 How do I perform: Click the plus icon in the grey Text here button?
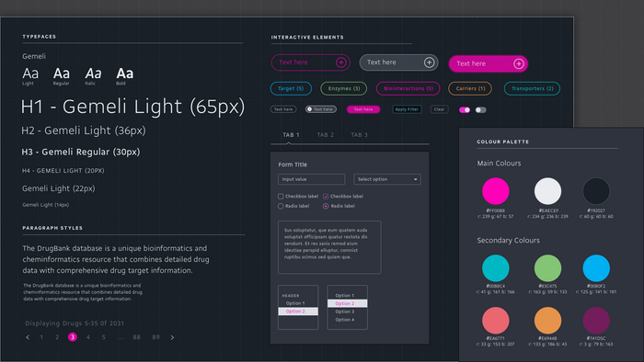[430, 62]
